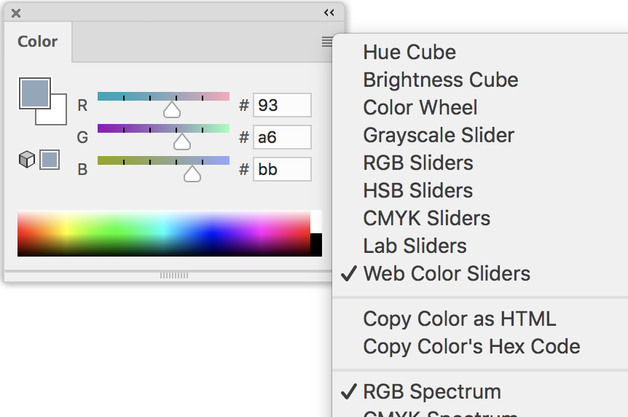628x417 pixels.
Task: Toggle the RGB Spectrum checked option
Action: tap(431, 391)
